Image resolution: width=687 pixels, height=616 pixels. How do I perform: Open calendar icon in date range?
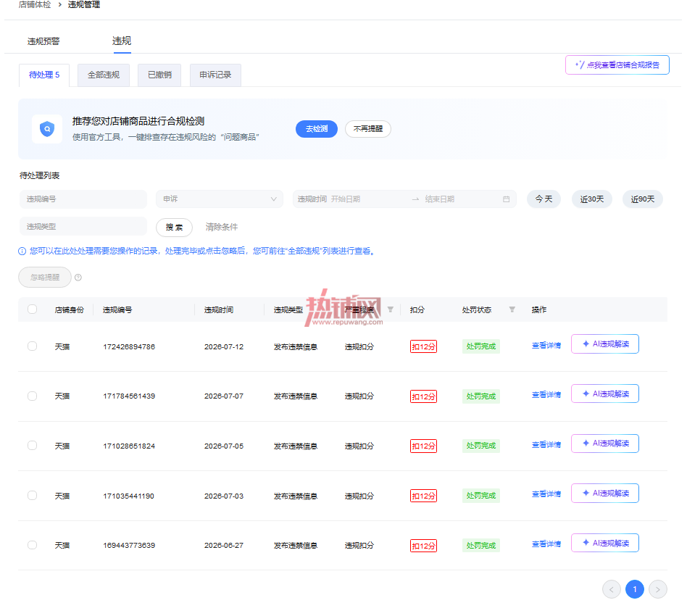[506, 199]
